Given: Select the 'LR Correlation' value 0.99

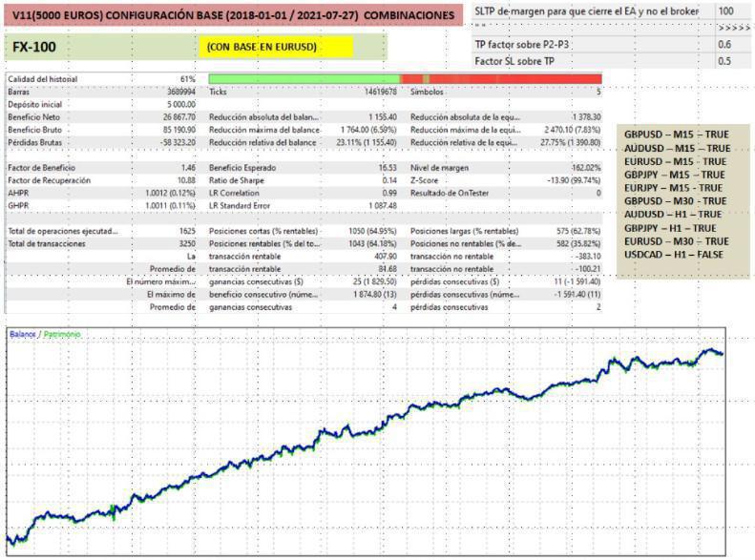Looking at the screenshot, I should 389,193.
